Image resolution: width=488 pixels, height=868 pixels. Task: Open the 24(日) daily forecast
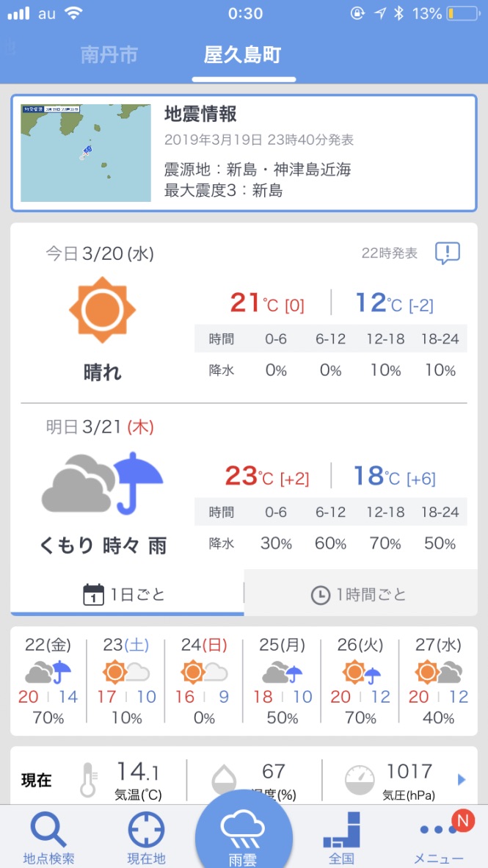204,681
